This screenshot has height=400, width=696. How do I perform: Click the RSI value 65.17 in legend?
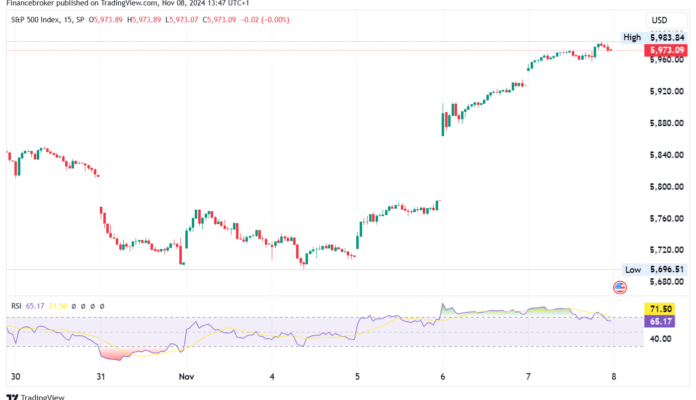pos(35,306)
